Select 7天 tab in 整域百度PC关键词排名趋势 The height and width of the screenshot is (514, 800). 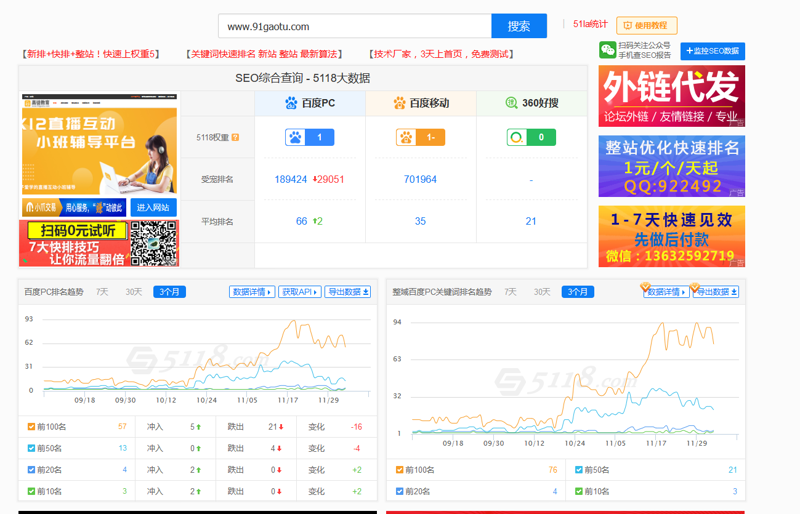[x=511, y=292]
